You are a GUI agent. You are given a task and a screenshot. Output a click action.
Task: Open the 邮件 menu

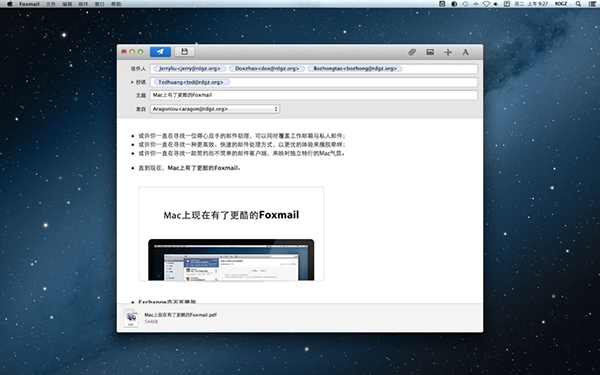[83, 4]
